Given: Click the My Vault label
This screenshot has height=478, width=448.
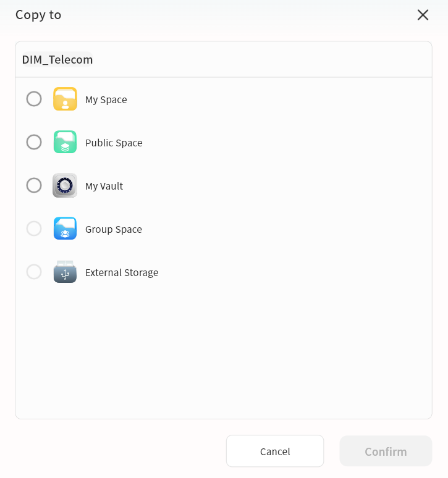Looking at the screenshot, I should (x=104, y=187).
